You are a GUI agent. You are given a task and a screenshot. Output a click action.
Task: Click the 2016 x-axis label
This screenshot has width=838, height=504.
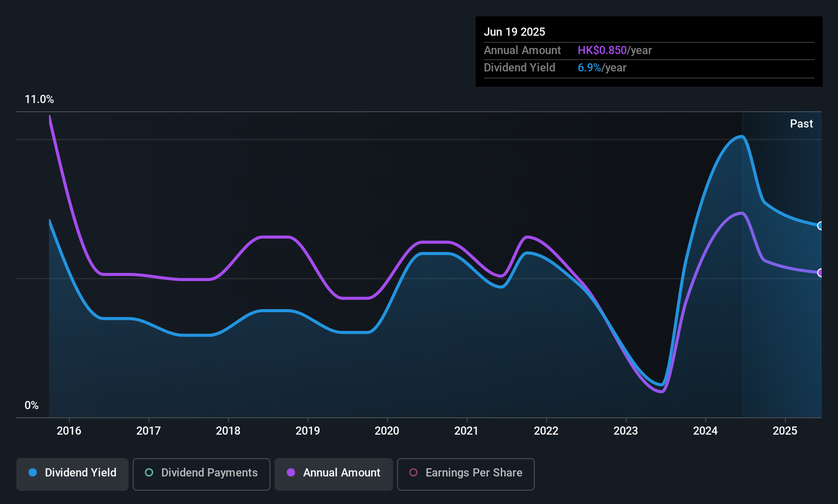(x=69, y=431)
